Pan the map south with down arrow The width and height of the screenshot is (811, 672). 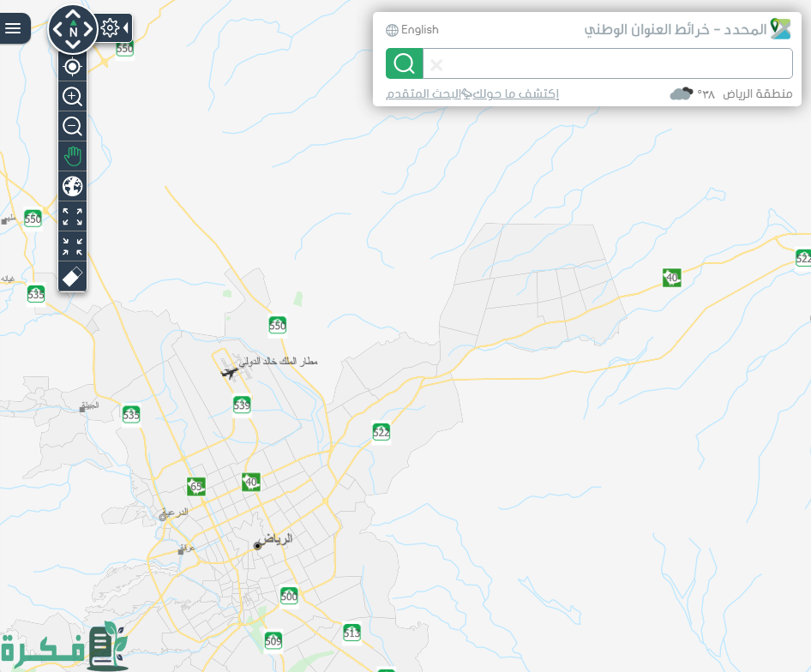click(73, 45)
